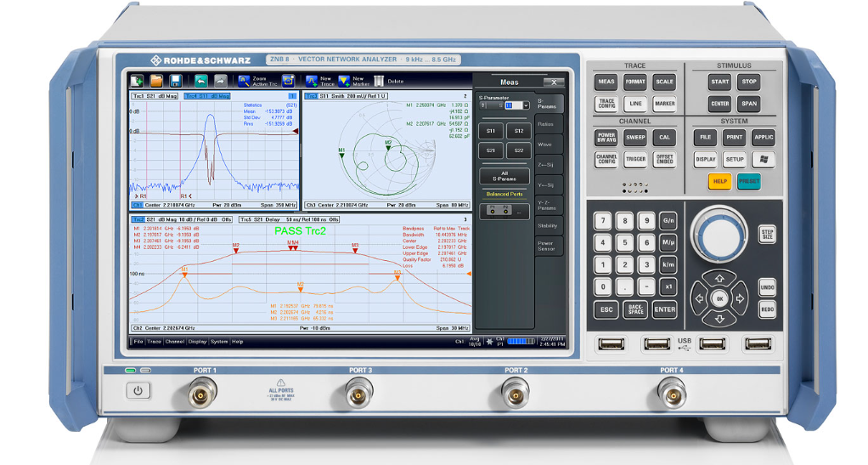This screenshot has width=868, height=465.
Task: Click the PASS Trc2 limit result text
Action: point(301,231)
